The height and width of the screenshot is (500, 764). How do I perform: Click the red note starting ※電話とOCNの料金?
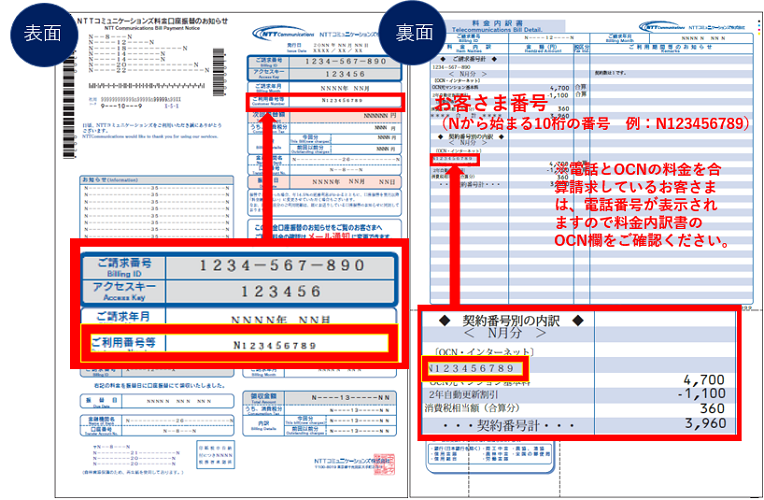point(641,205)
